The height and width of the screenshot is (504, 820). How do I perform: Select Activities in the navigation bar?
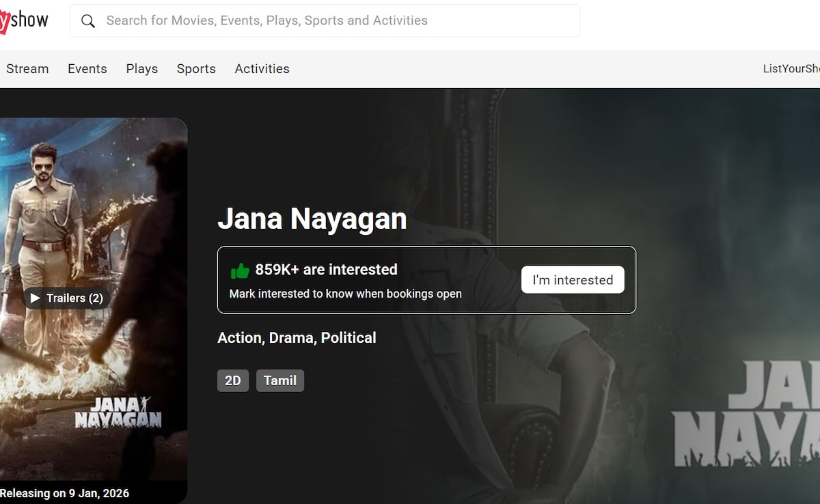tap(262, 69)
